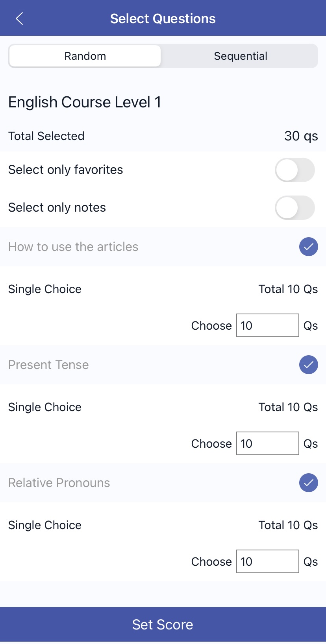326x644 pixels.
Task: Edit the Present Tense Choose quantity field
Action: (x=267, y=443)
